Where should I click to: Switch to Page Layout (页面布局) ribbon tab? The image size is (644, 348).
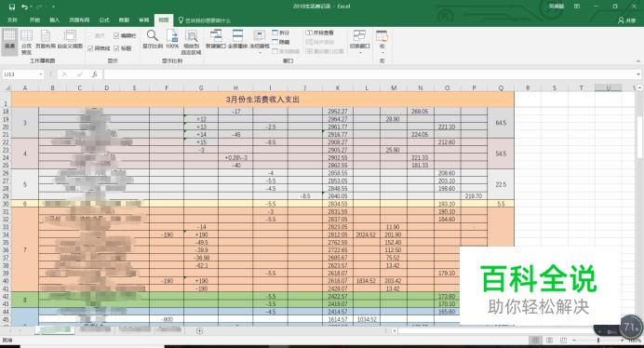(79, 20)
